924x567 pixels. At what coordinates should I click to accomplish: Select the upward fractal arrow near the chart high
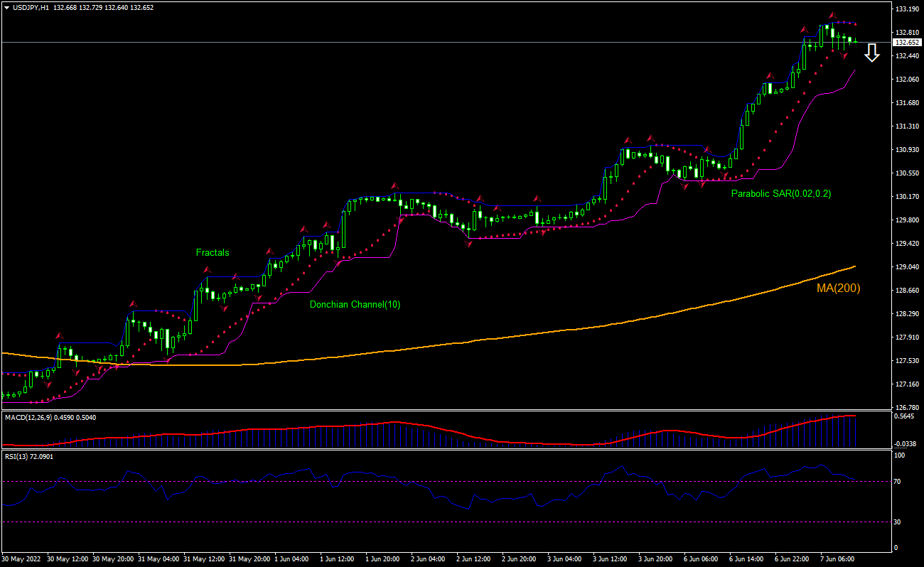(832, 16)
